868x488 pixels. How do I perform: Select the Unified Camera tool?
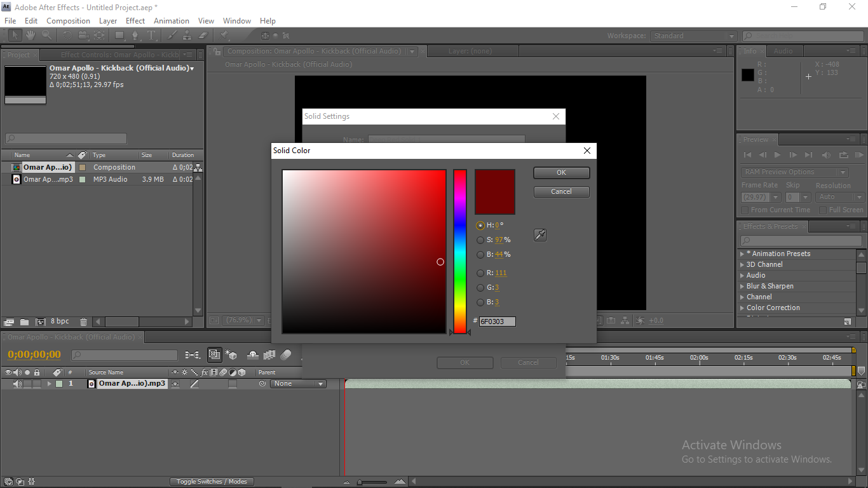pos(83,36)
